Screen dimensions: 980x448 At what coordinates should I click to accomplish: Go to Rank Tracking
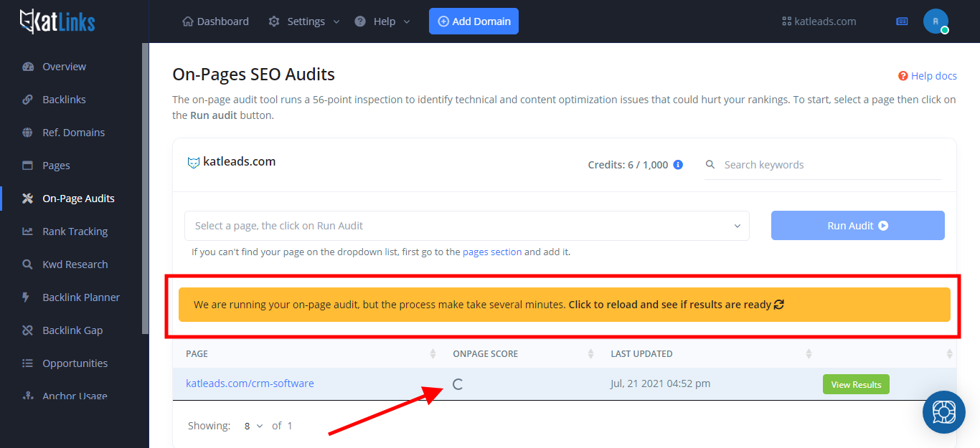(75, 232)
